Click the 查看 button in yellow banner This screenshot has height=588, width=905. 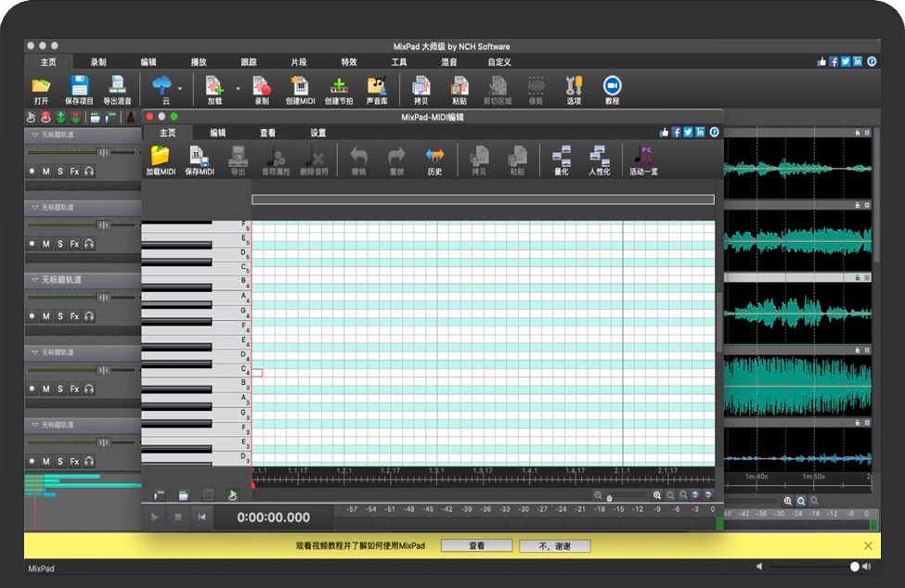tap(475, 546)
